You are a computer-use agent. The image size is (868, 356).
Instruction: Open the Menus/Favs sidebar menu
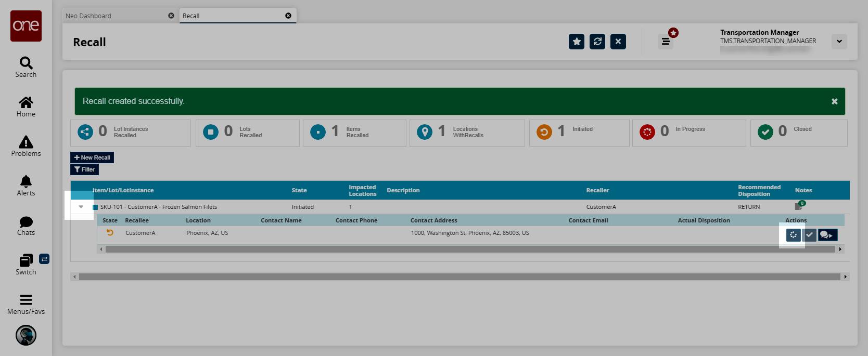(x=26, y=305)
